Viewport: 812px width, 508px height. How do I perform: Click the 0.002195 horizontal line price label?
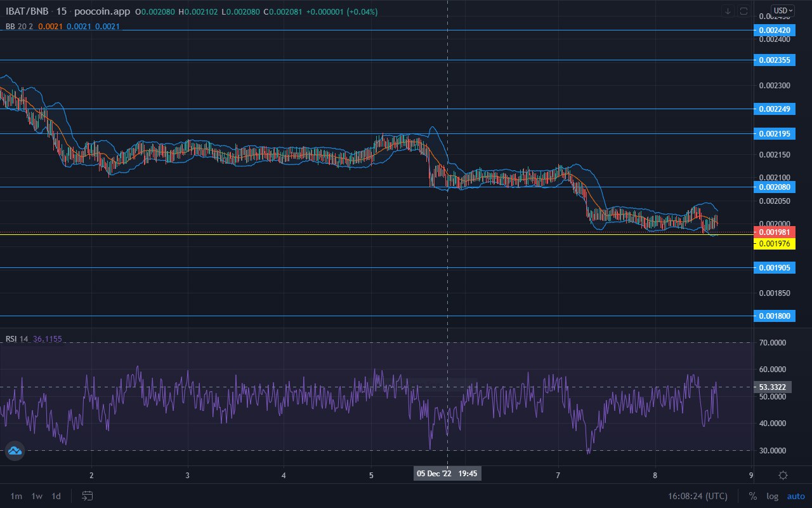(774, 133)
